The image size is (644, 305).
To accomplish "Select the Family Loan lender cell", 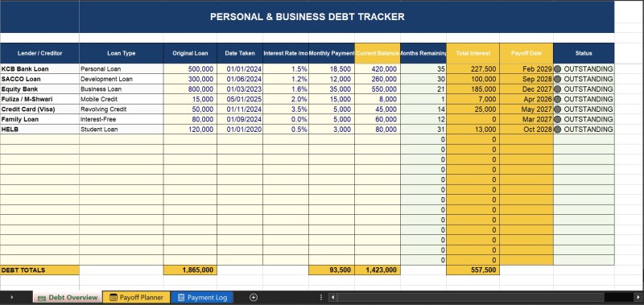I will (x=39, y=119).
